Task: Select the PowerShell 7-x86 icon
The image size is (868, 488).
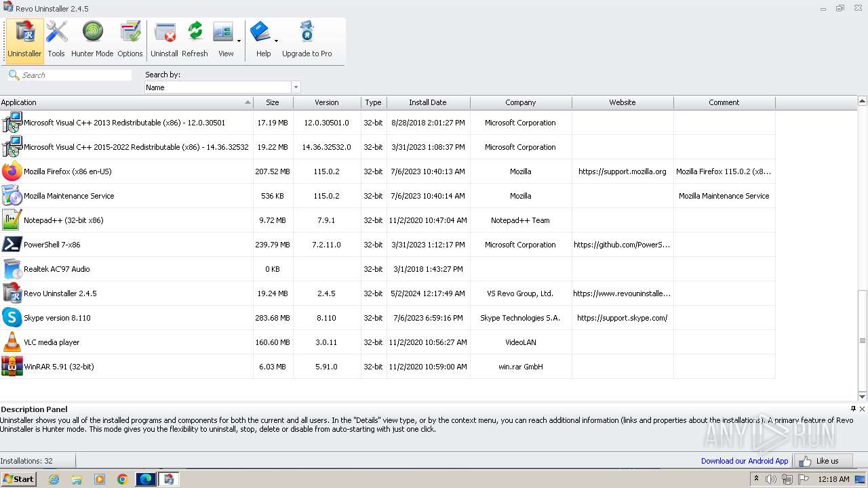Action: [12, 245]
